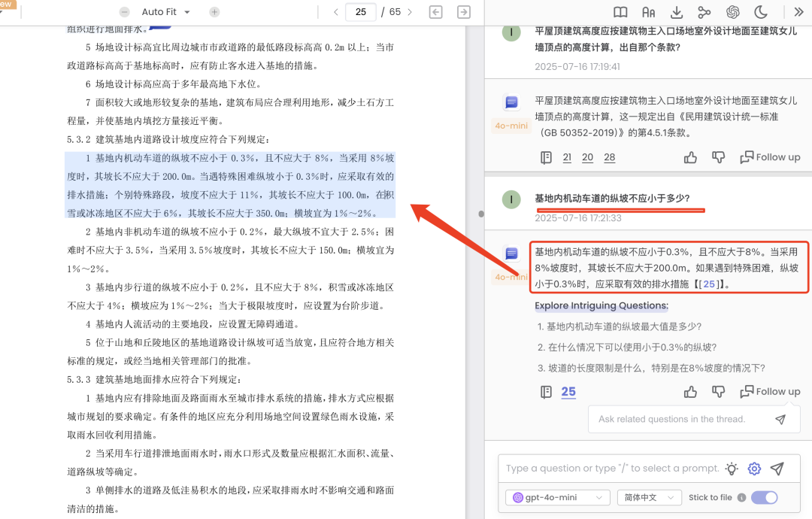Screen dimensions: 812x519
Task: Go to the previous PDF page
Action: (335, 12)
